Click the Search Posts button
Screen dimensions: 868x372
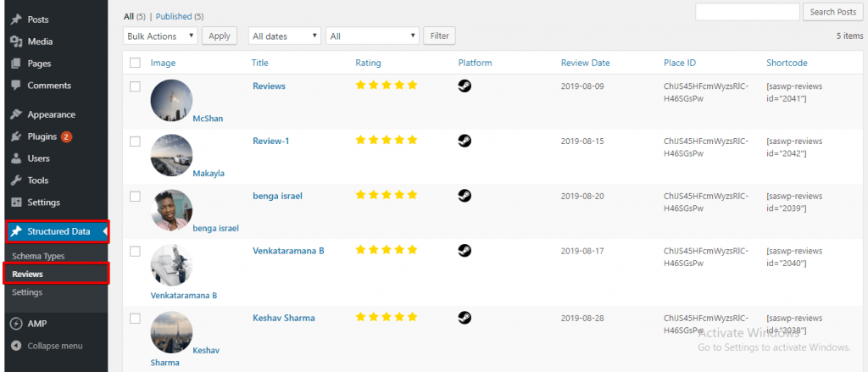[833, 12]
